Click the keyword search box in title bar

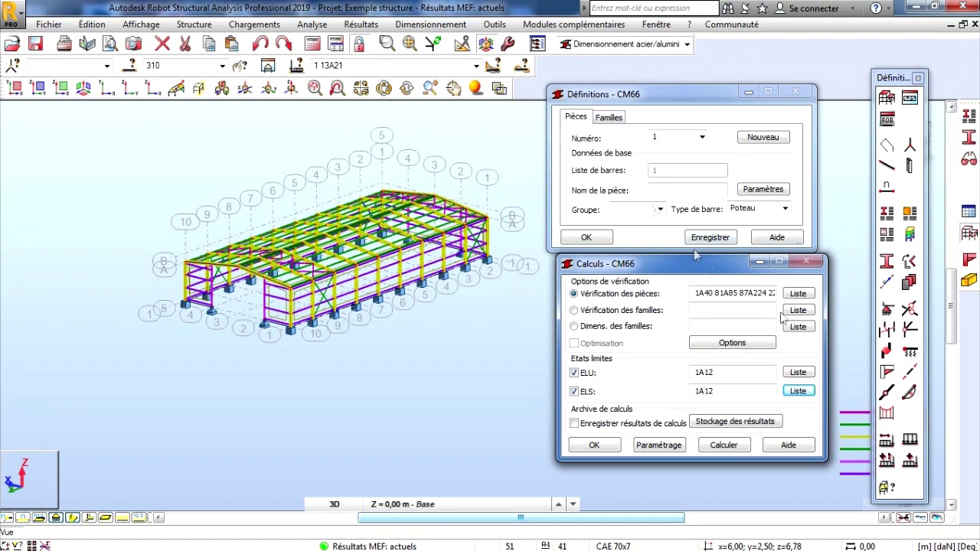pyautogui.click(x=653, y=8)
